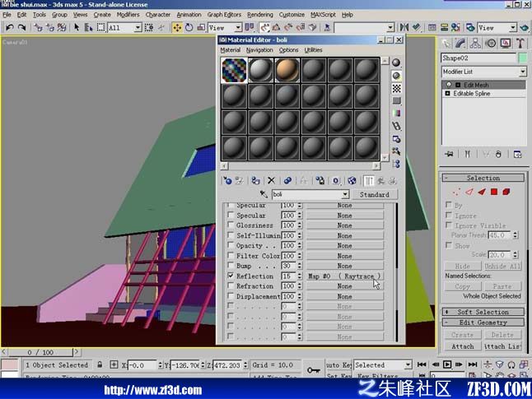Collapse the Edit Geometry rollout

point(483,322)
